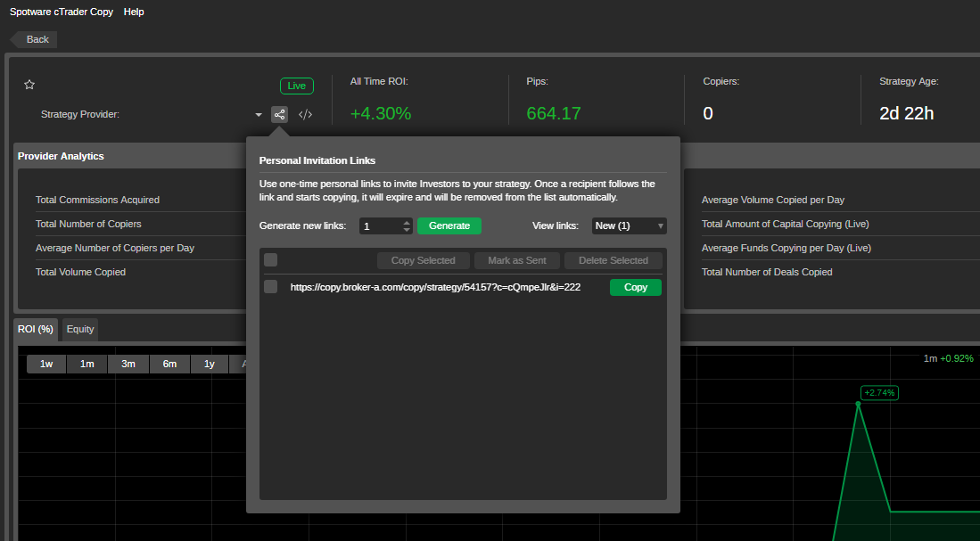
Task: Increase the generate links count
Action: [407, 222]
